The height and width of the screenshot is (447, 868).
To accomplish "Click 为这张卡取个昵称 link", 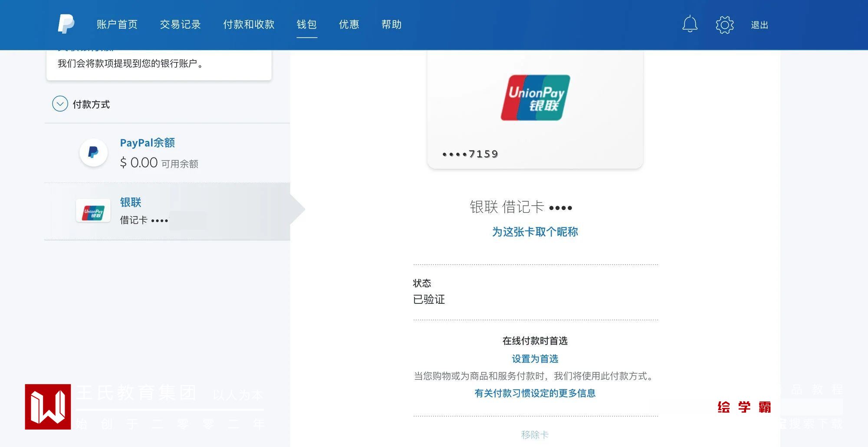I will coord(535,232).
